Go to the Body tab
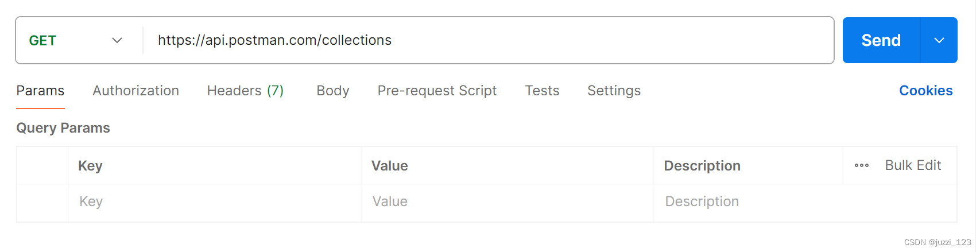This screenshot has width=980, height=252. pyautogui.click(x=333, y=91)
